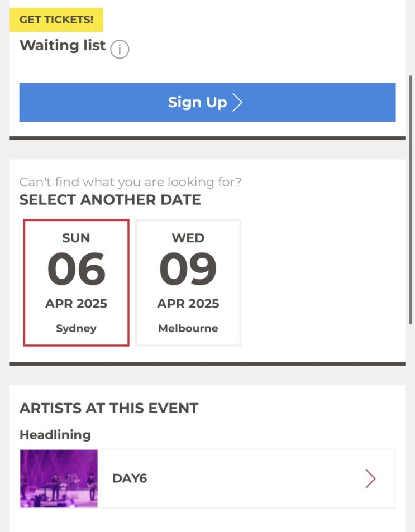Click the yellow GET TICKETS! badge

click(x=56, y=20)
